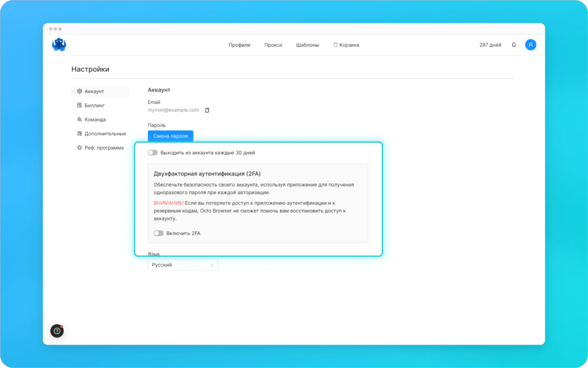Viewport: 588px width, 368px height.
Task: Click the grid icon beside Дополнительные
Action: (79, 133)
